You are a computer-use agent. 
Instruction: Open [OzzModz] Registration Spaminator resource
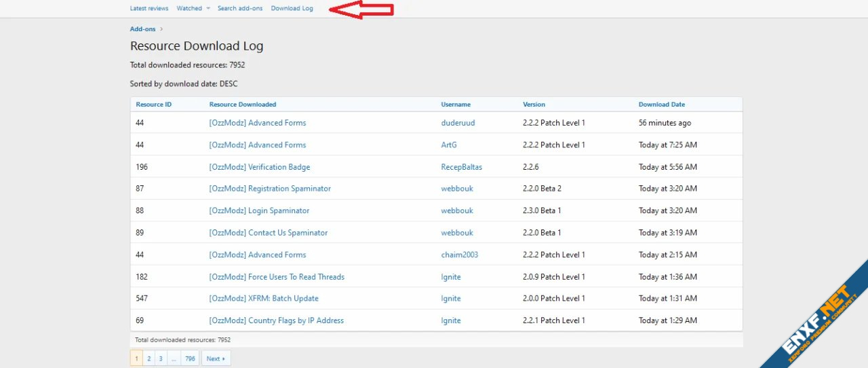[270, 189]
